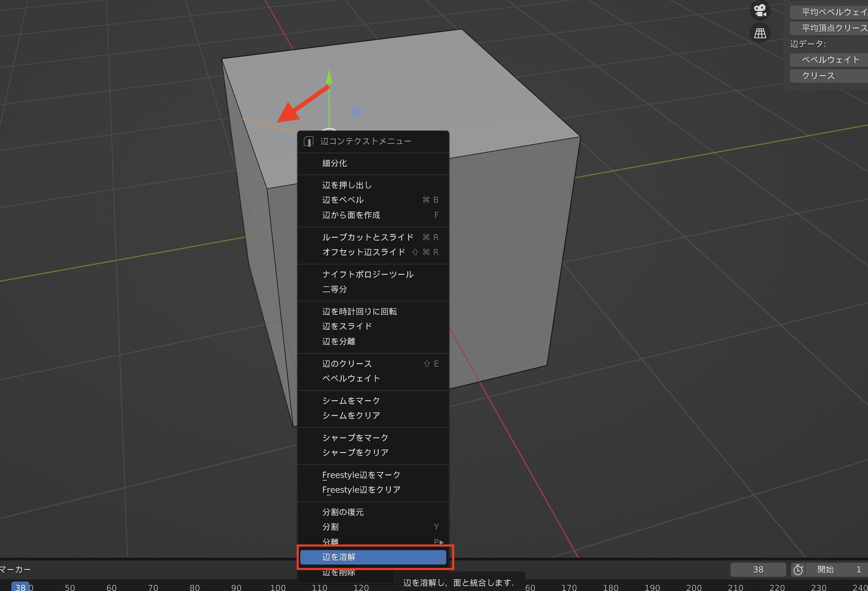Select ナイフトポロジーツール entry
This screenshot has width=868, height=591.
pos(368,274)
